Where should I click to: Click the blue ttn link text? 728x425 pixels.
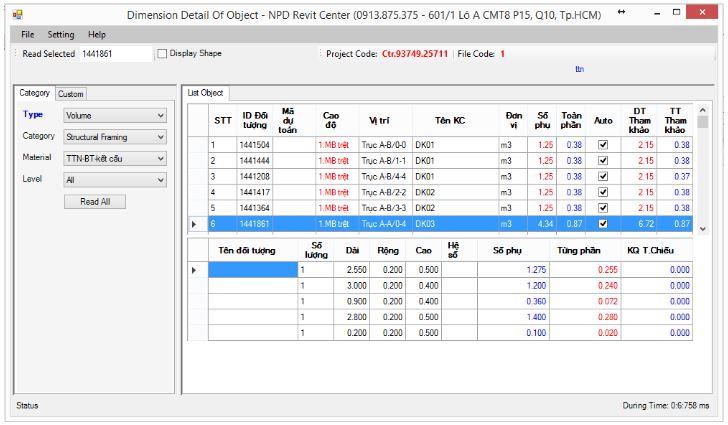pos(579,69)
